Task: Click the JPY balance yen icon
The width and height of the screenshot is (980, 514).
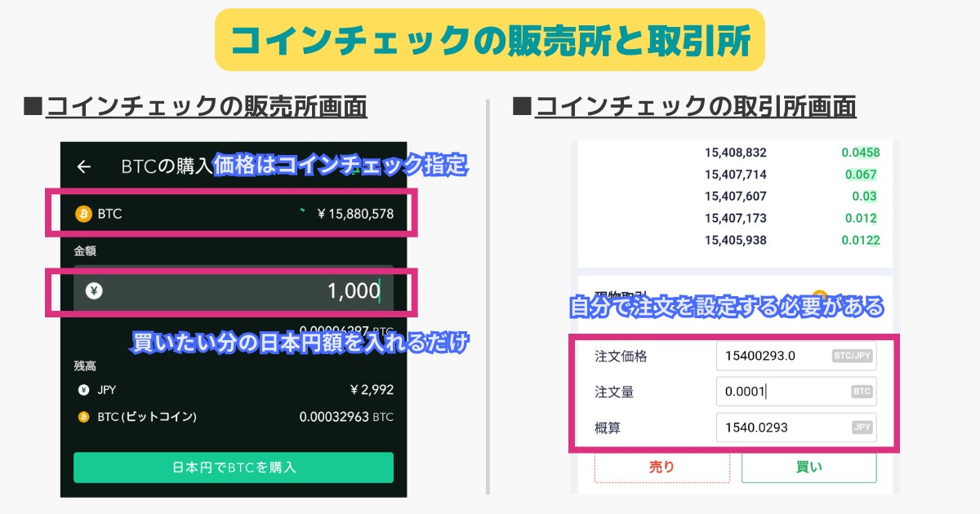Action: pos(82,390)
